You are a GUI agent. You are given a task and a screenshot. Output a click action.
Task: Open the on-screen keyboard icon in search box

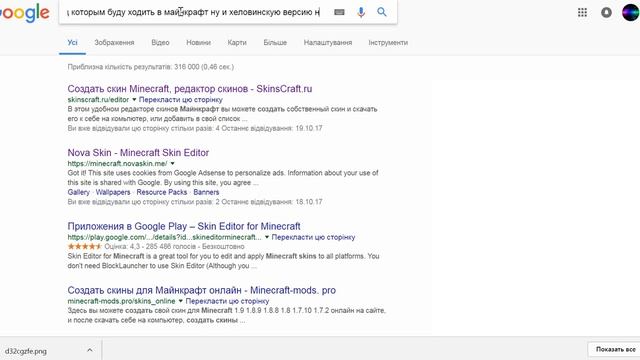point(339,12)
